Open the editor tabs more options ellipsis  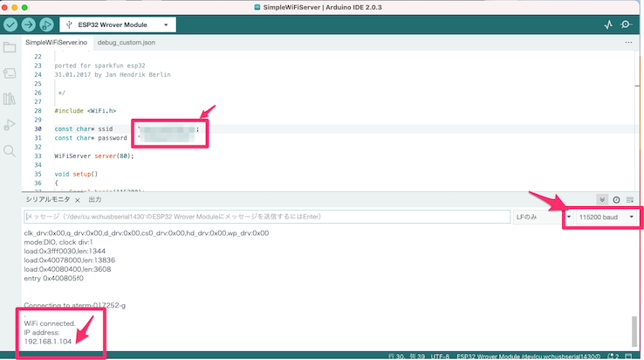[628, 42]
